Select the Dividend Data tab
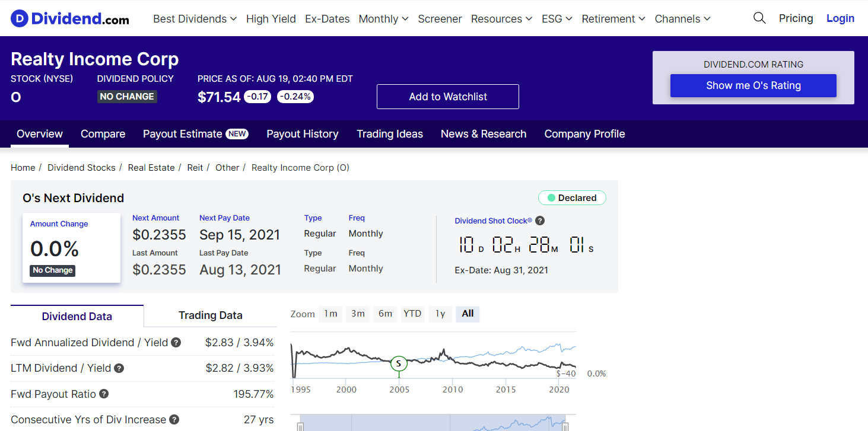This screenshot has width=868, height=431. pyautogui.click(x=77, y=316)
